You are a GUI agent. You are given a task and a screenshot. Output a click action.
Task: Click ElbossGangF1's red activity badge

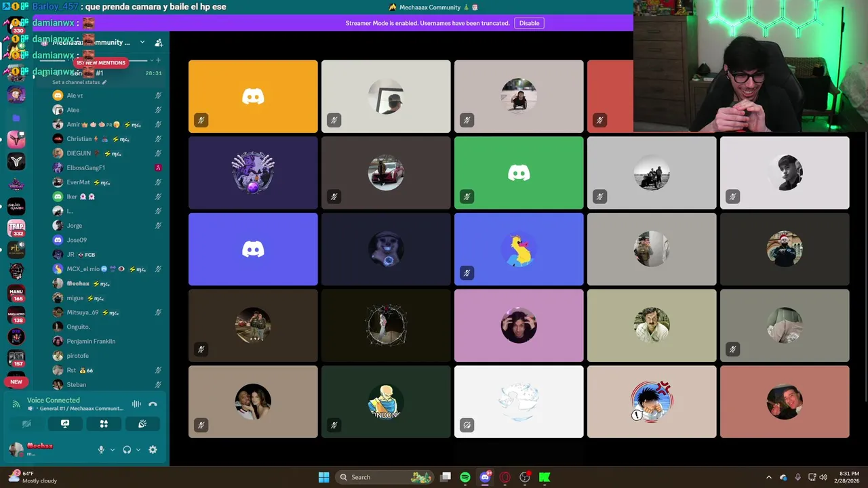[158, 167]
